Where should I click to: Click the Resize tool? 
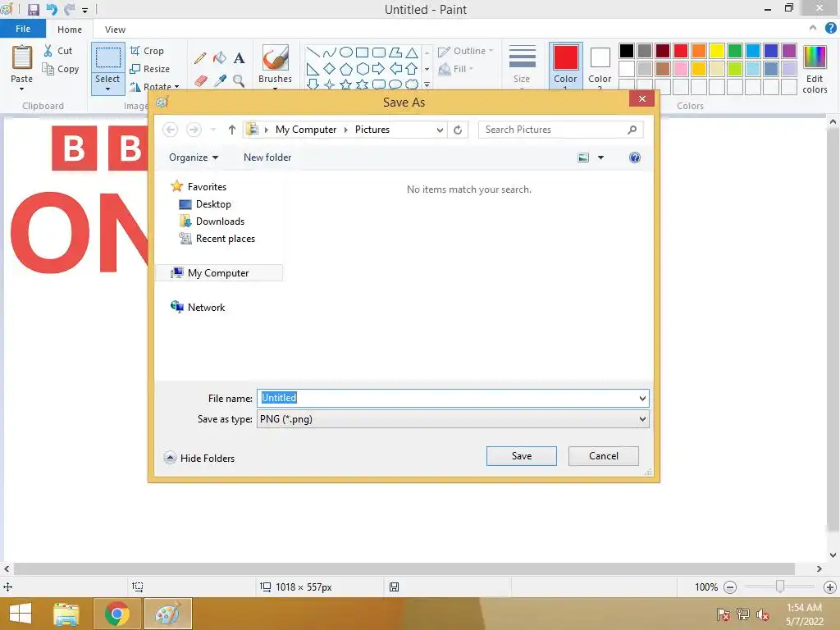coord(150,69)
